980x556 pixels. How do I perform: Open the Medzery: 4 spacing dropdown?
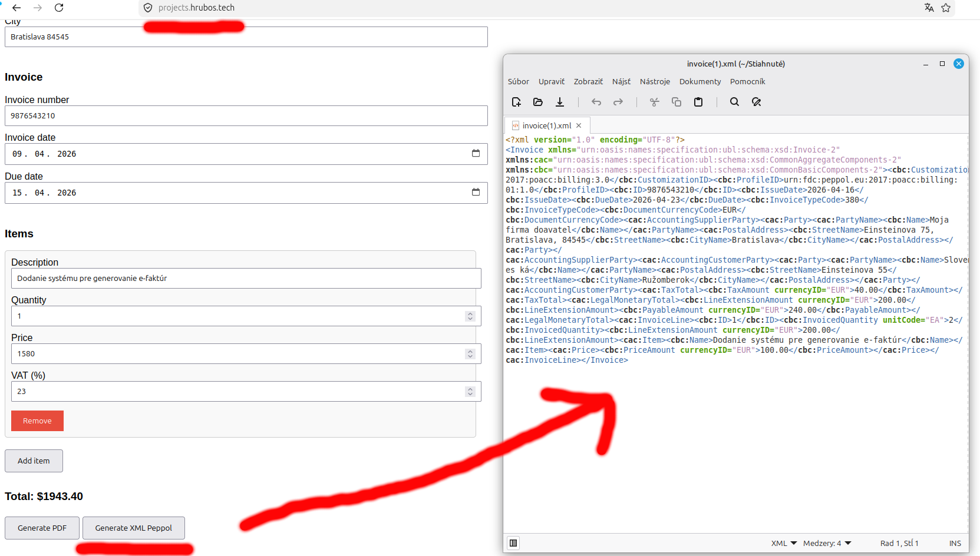827,542
